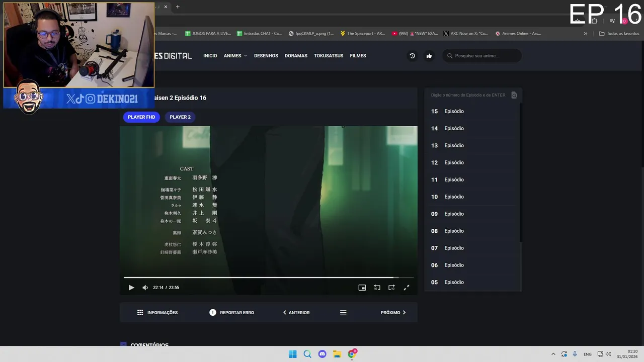Go to PRÓXIMO episode
Image resolution: width=644 pixels, height=362 pixels.
coord(393,313)
